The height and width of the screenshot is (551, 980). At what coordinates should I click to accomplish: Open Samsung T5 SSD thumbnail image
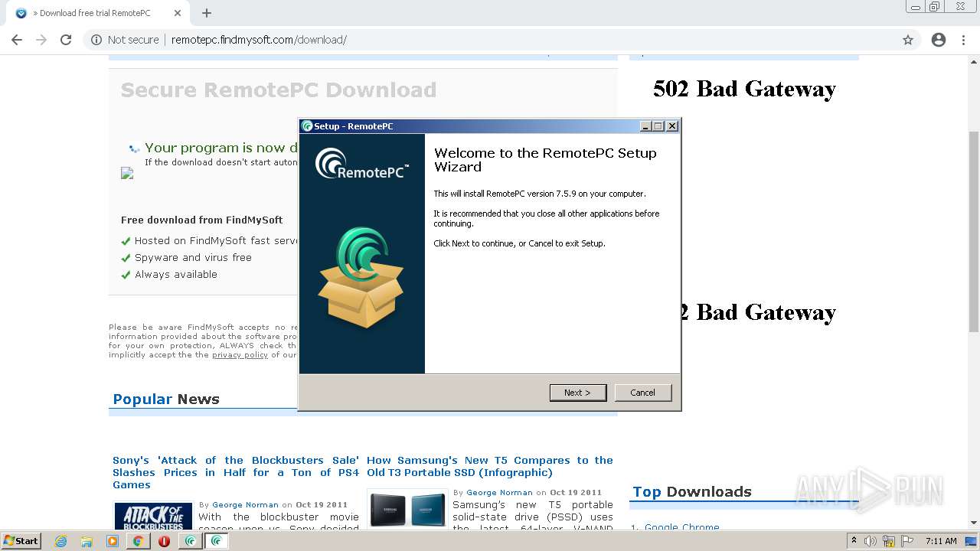click(x=408, y=509)
